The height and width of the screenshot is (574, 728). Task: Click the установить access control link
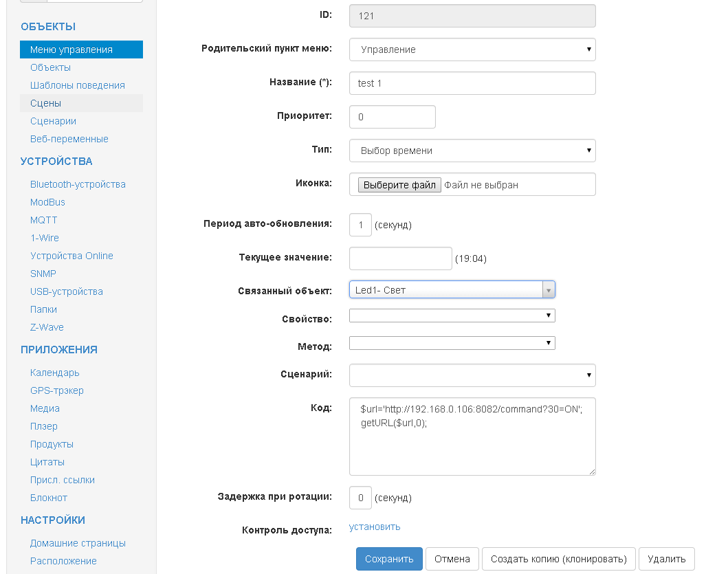[x=375, y=527]
